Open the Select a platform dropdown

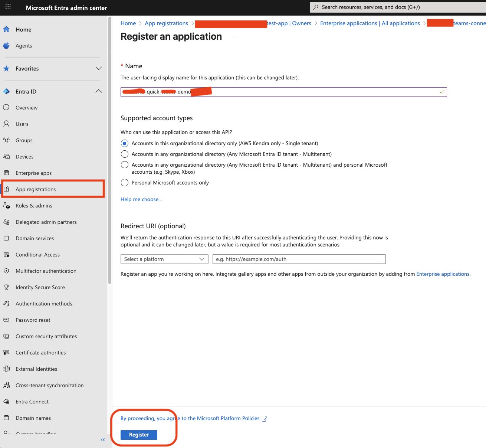click(x=164, y=259)
